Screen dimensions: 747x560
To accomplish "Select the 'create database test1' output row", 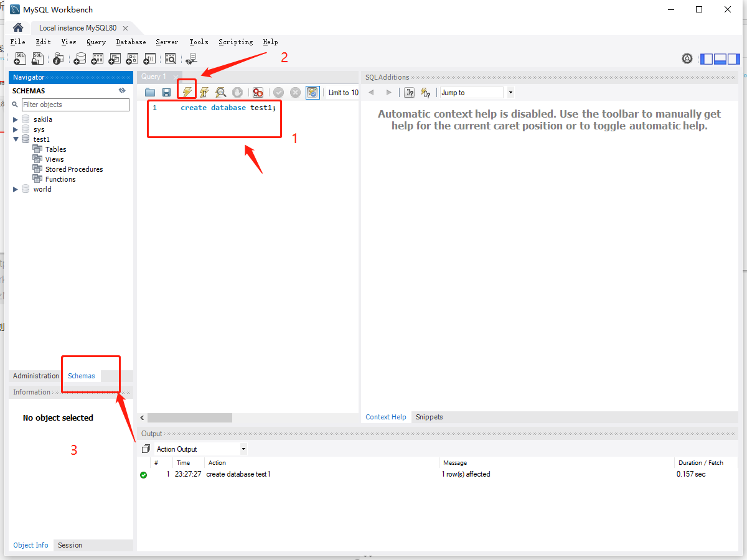I will tap(438, 474).
